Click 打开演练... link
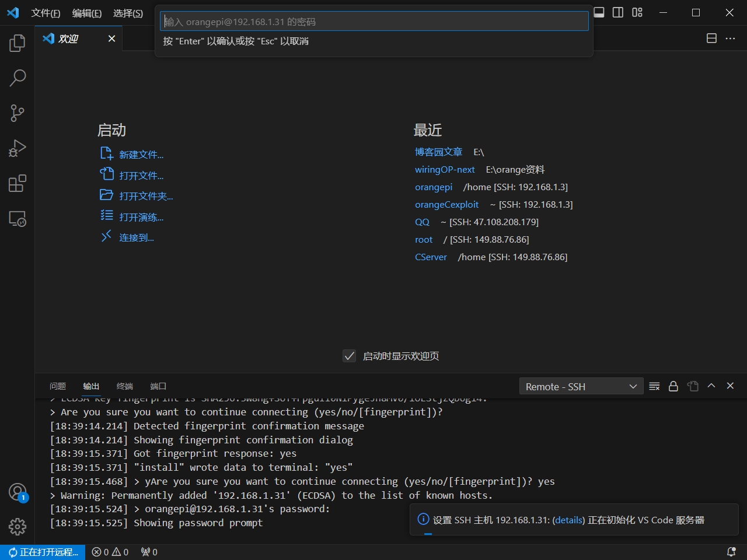The width and height of the screenshot is (747, 560). 141,217
